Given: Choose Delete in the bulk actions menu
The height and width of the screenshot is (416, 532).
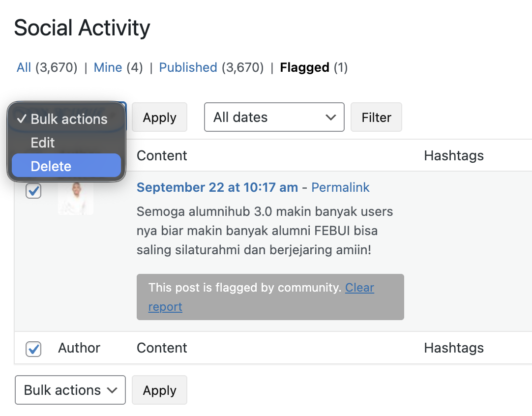Looking at the screenshot, I should tap(51, 166).
